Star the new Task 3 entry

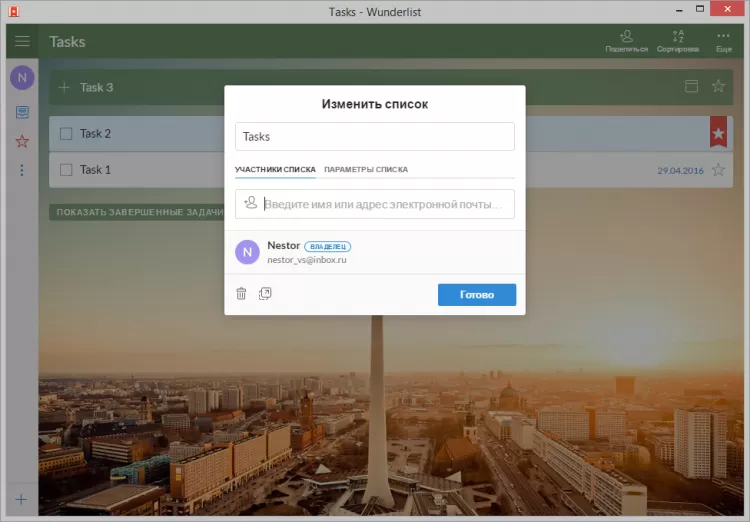pos(718,86)
